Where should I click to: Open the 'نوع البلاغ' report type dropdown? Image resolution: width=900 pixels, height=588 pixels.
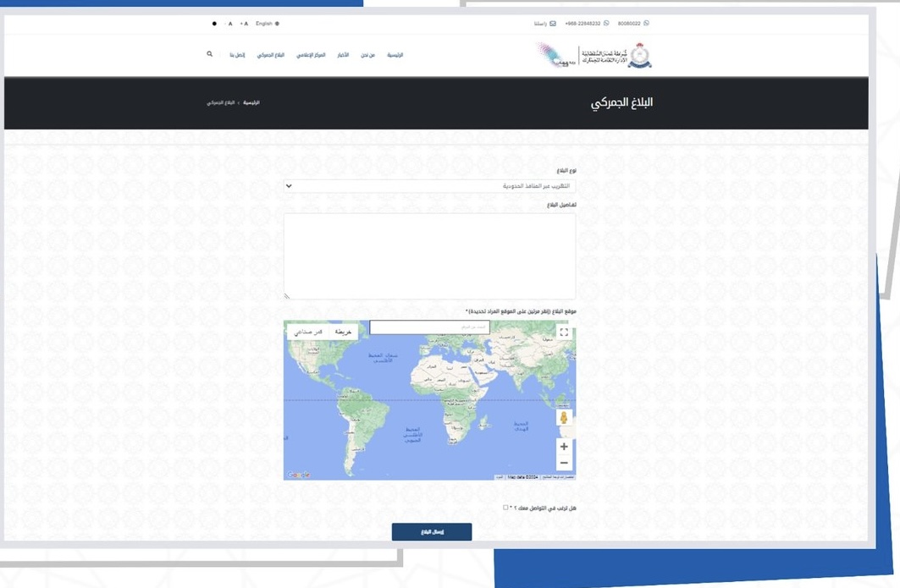coord(429,186)
